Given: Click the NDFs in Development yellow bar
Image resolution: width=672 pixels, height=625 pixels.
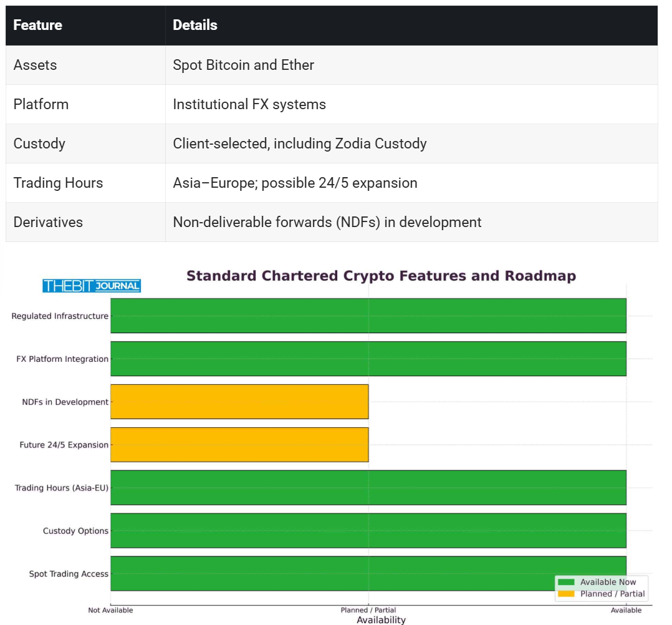Looking at the screenshot, I should pos(239,402).
